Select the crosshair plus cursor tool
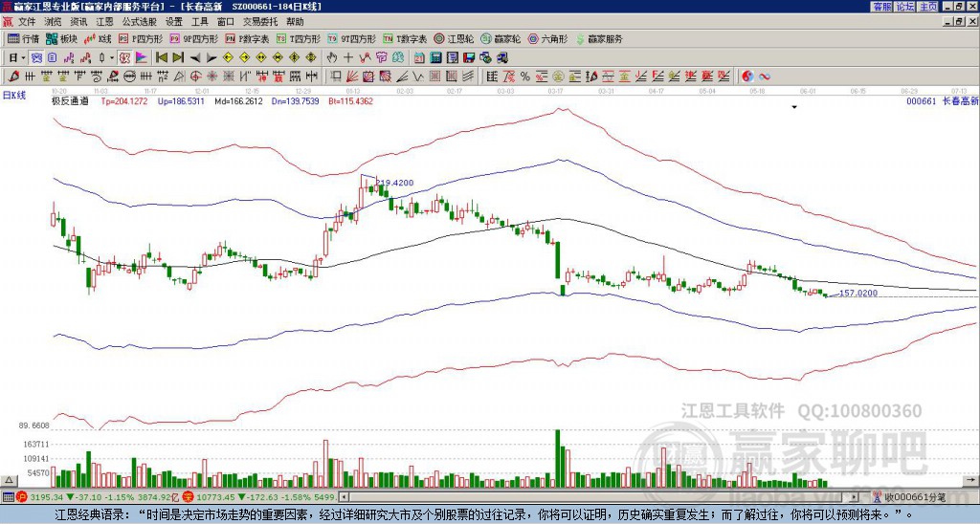 tap(348, 58)
